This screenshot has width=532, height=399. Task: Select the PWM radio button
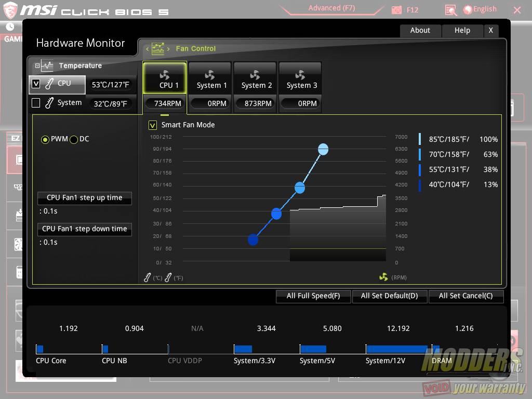pyautogui.click(x=45, y=139)
